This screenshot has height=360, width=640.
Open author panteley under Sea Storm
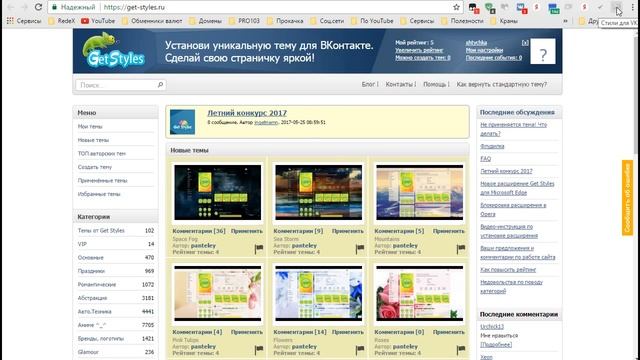pyautogui.click(x=304, y=246)
